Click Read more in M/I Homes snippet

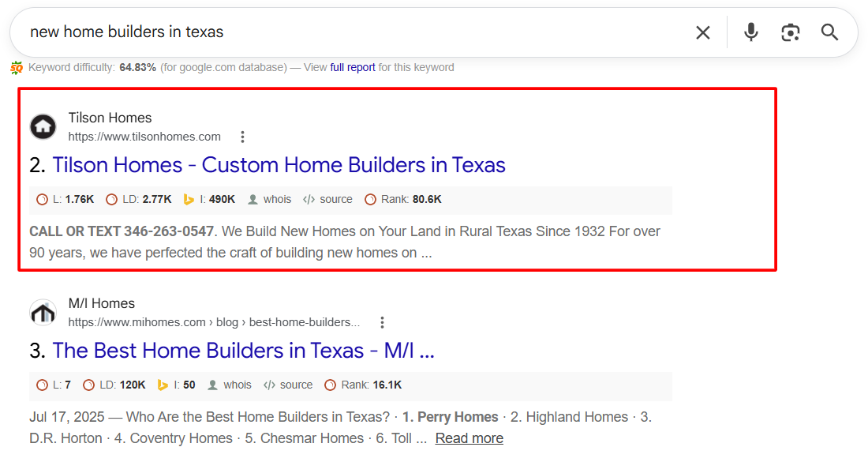470,438
